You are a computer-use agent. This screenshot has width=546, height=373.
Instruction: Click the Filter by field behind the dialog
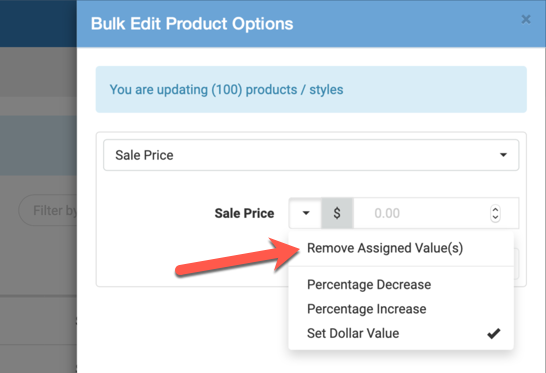coord(48,210)
